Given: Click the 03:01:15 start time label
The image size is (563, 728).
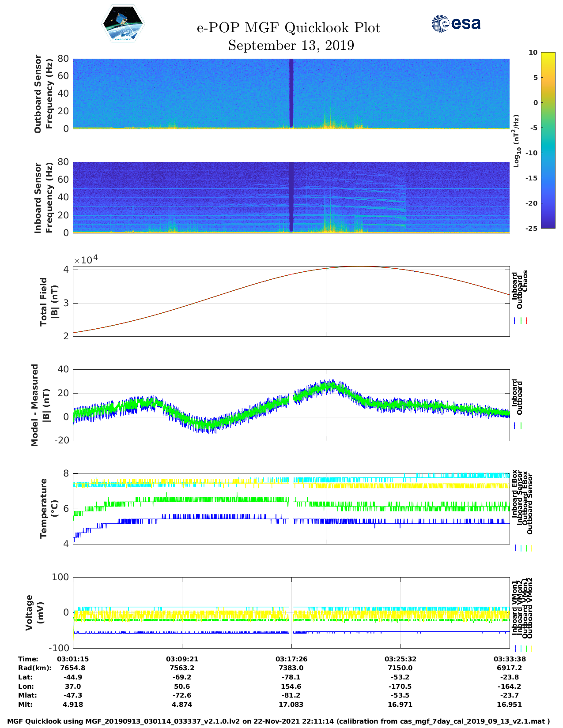Looking at the screenshot, I should [73, 659].
